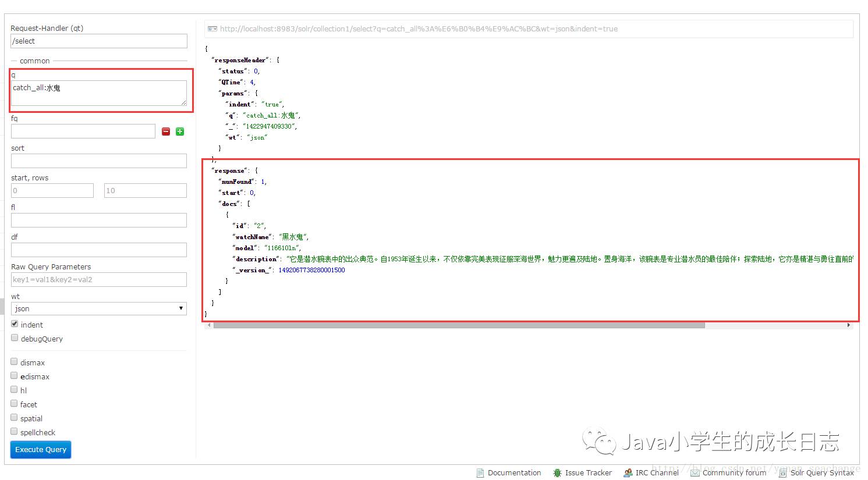Enable the dismax checkbox
This screenshot has height=480, width=868.
[15, 362]
